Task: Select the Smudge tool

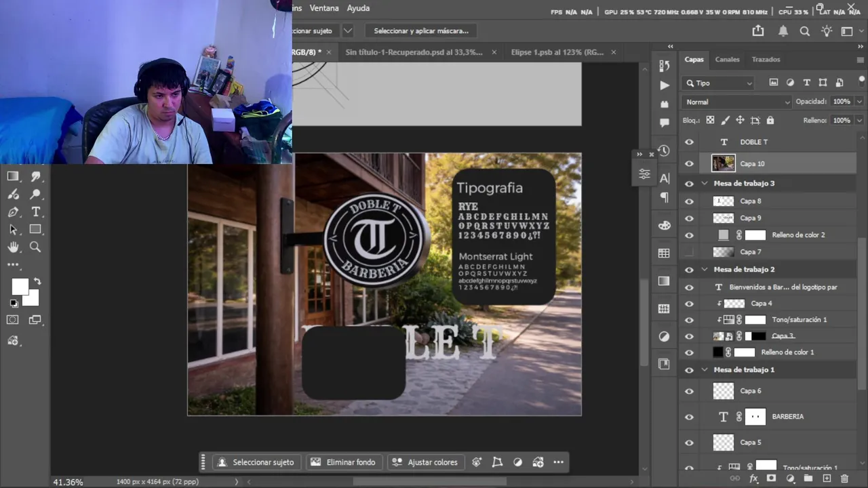Action: (x=35, y=176)
